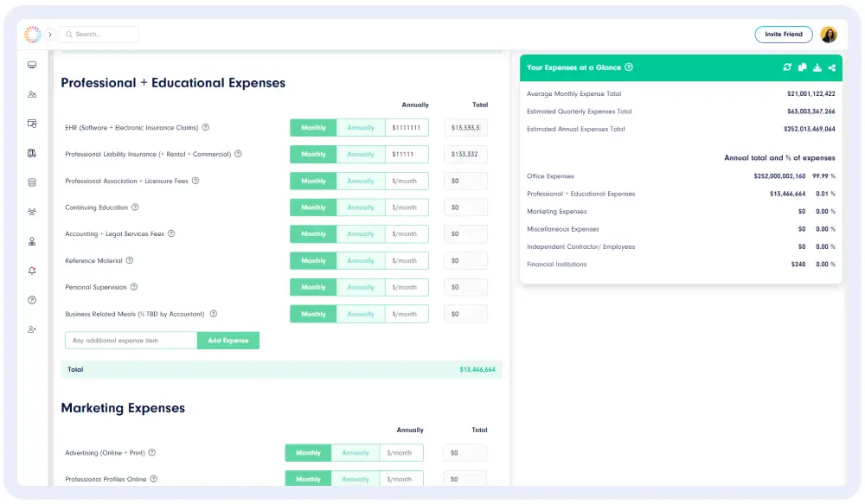The height and width of the screenshot is (504, 865).
Task: Set Professional Liability Insurance to Monthly
Action: pos(313,155)
